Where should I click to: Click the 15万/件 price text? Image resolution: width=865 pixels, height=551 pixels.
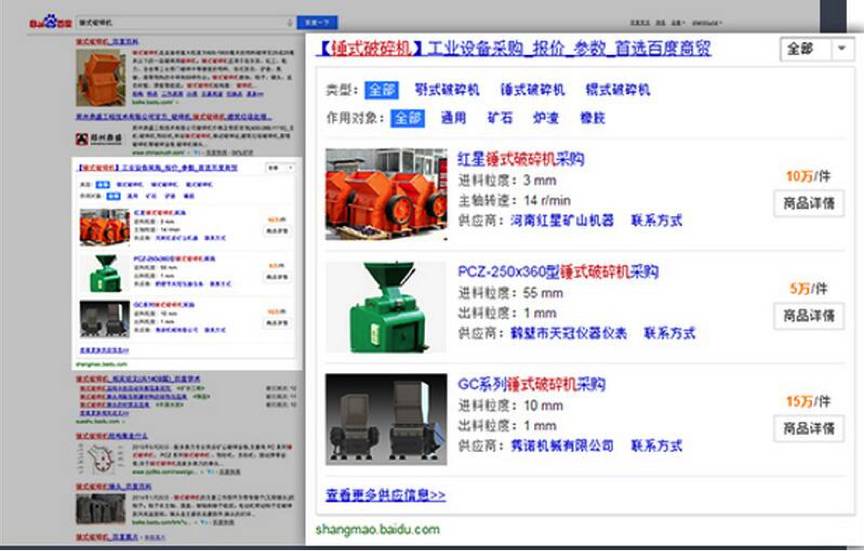(x=808, y=402)
